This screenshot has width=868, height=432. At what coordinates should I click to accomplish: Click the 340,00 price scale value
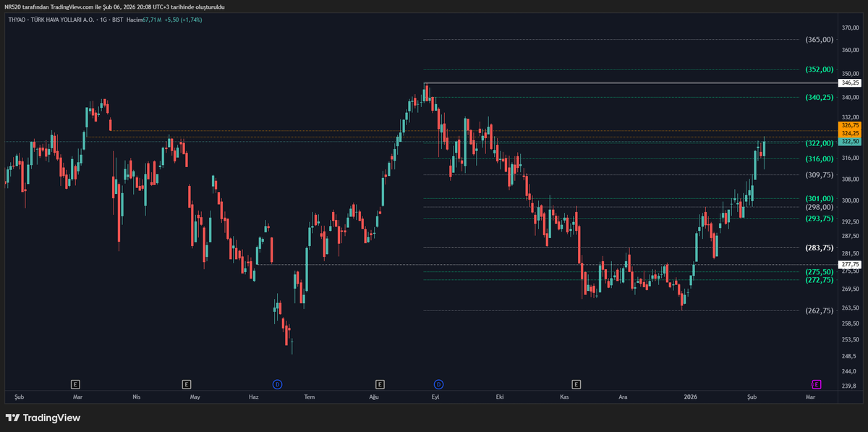tap(850, 98)
